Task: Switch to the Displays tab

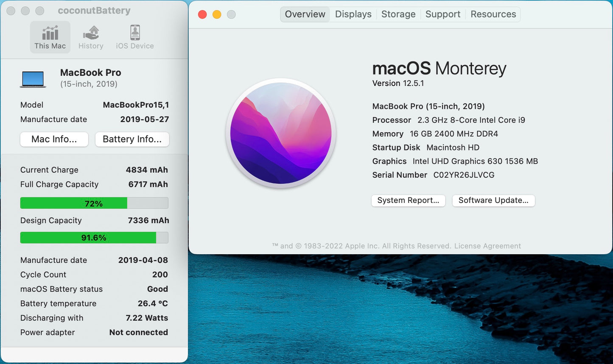Action: (x=353, y=14)
